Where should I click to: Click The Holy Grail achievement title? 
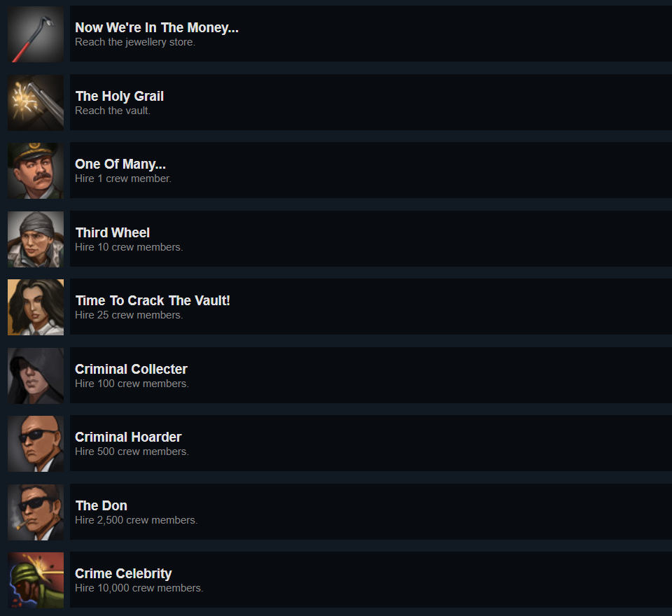(120, 96)
